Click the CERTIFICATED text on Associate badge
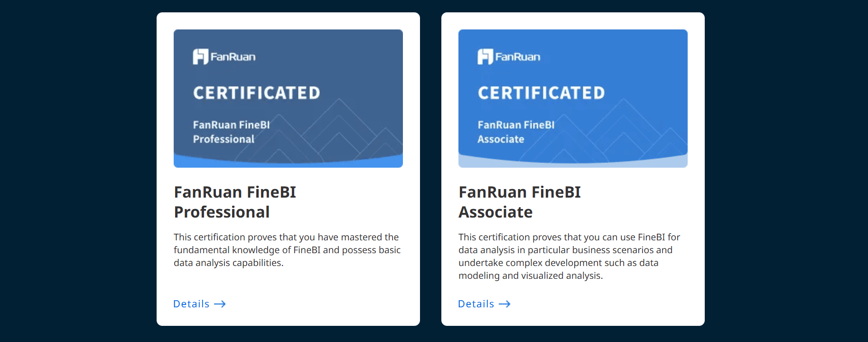The width and height of the screenshot is (868, 342). pyautogui.click(x=541, y=93)
